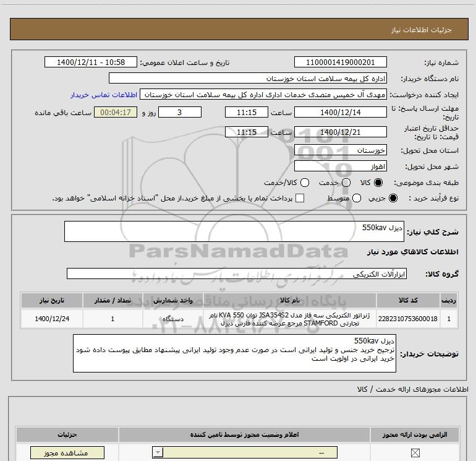Screen dimensions: 476x461
Task: Click the جزئیات اطلاعات نیاز page header
Action: 239,30
